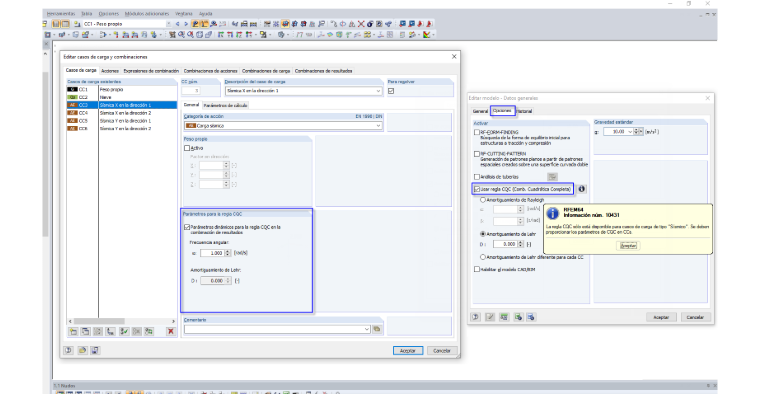
Task: Adjust Lehr D stepper in Datos generales
Action: (520, 244)
